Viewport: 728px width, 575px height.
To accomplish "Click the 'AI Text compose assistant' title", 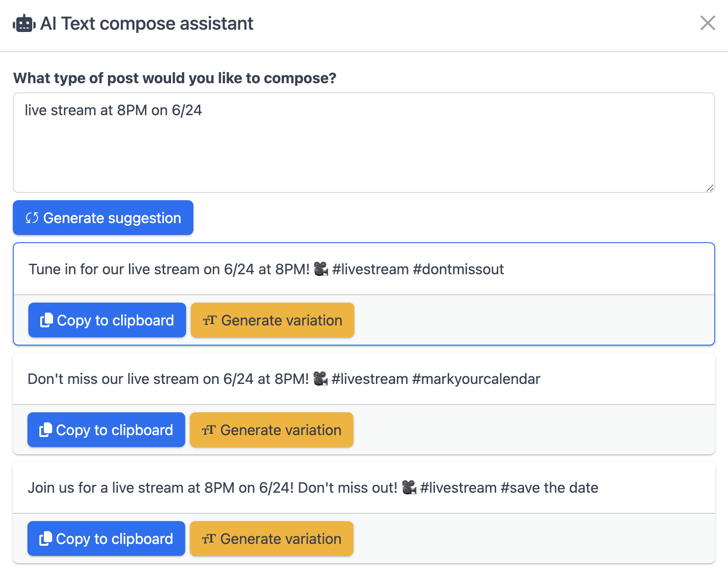I will 146,24.
